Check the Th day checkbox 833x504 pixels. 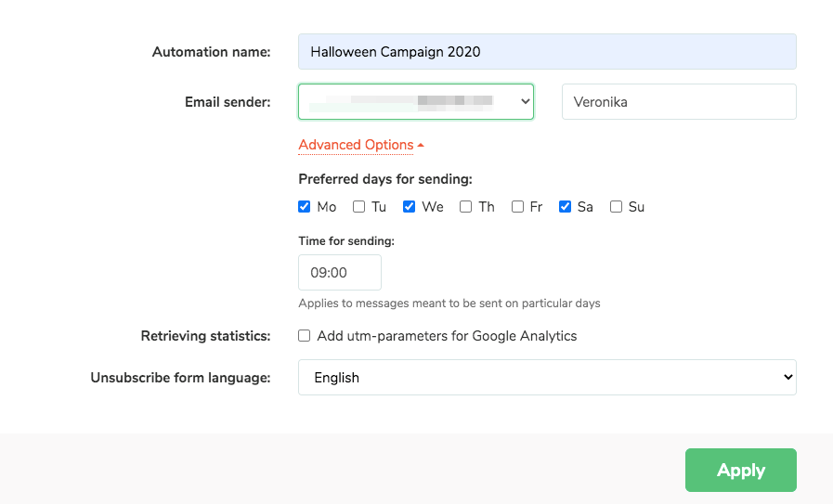pos(465,207)
